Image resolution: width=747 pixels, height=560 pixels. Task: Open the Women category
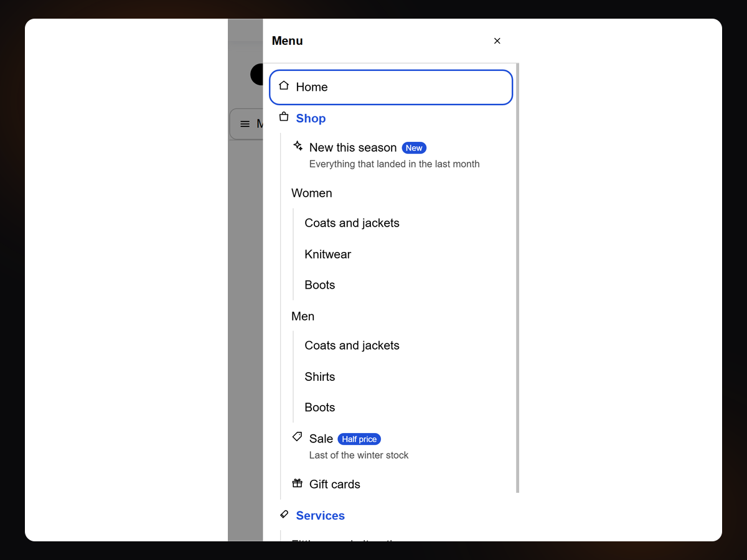point(312,193)
